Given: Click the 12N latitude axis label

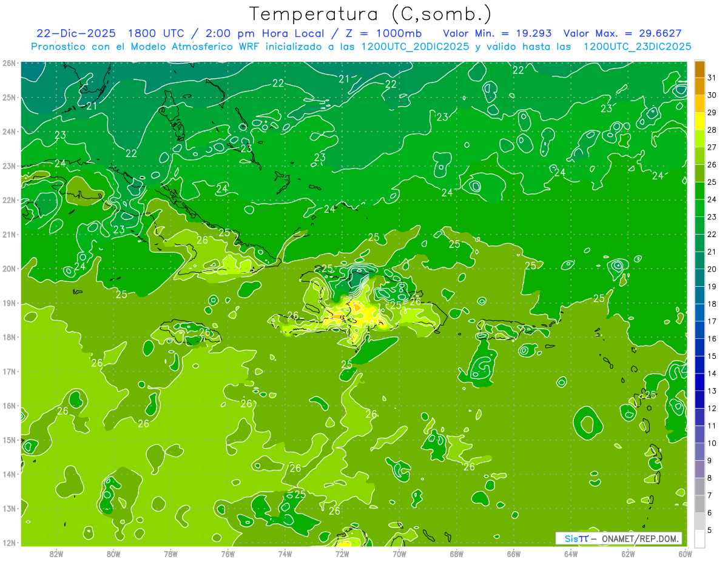Looking at the screenshot, I should [x=8, y=543].
